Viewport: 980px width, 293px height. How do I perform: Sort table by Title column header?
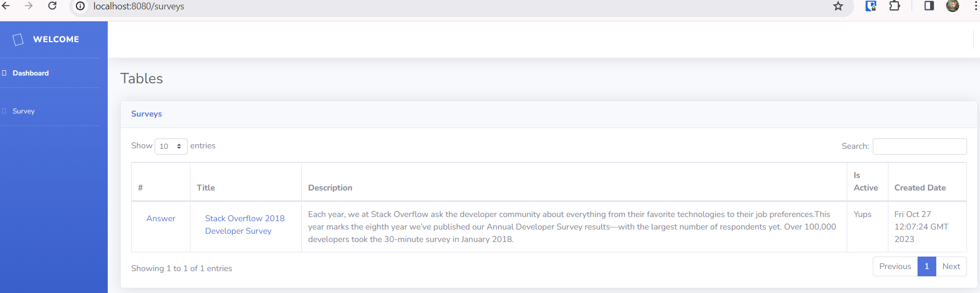[206, 188]
